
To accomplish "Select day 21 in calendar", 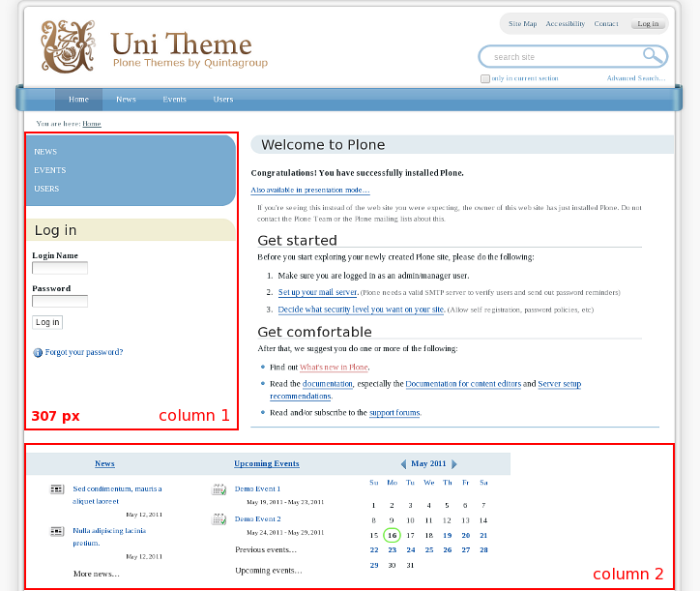I will pyautogui.click(x=483, y=535).
